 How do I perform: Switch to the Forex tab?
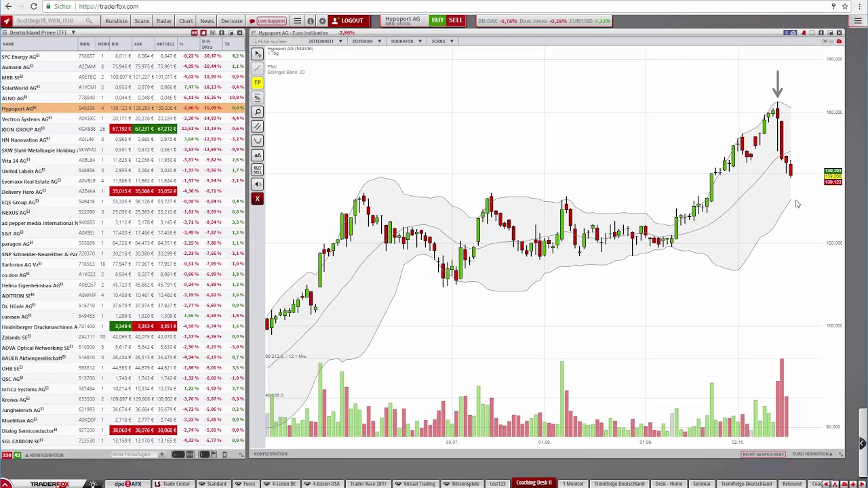coord(246,483)
